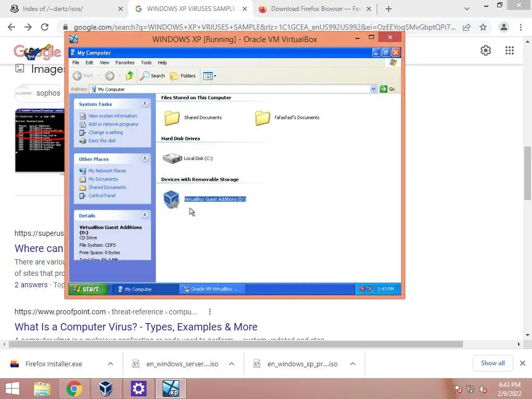Open options for en_windows_server iso download
This screenshot has height=399, width=532.
pyautogui.click(x=232, y=364)
